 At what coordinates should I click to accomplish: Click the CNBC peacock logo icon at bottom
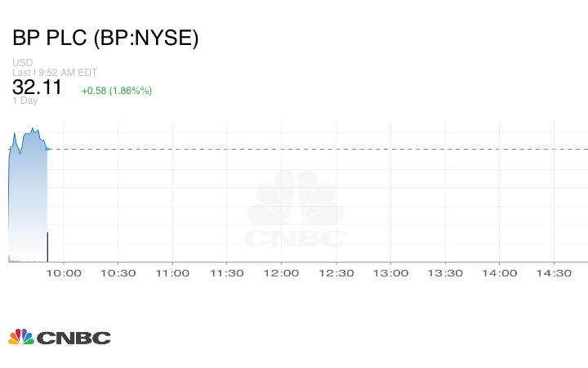click(20, 337)
